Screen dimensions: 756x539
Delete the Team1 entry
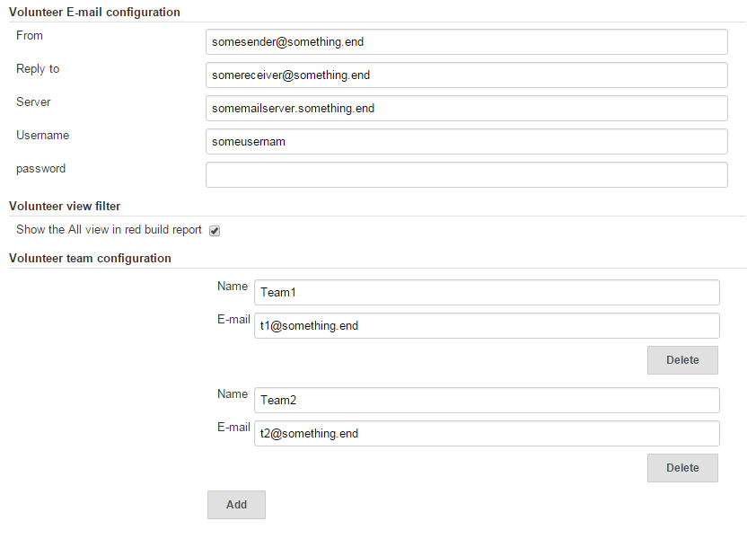click(682, 360)
